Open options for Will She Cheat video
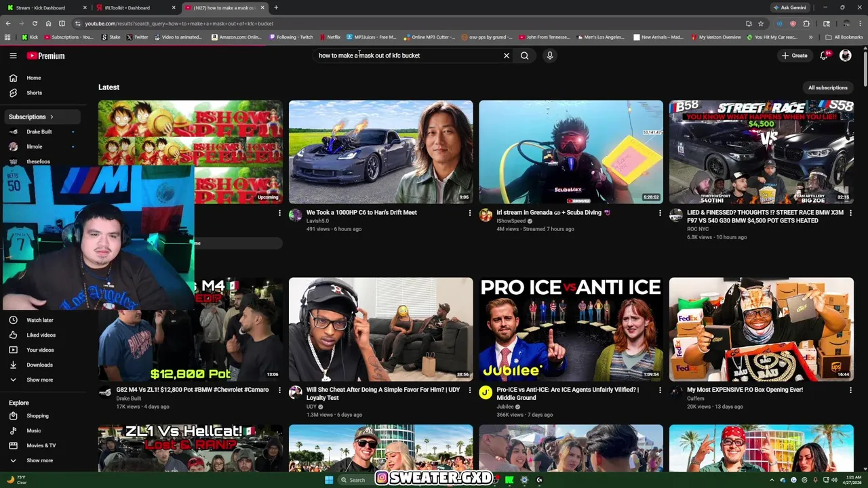Viewport: 868px width, 488px height. coord(469,390)
